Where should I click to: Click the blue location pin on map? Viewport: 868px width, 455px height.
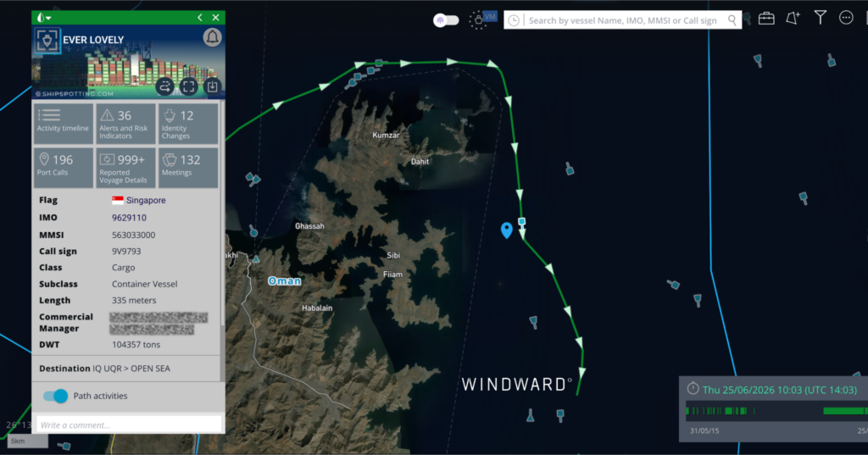pyautogui.click(x=507, y=230)
